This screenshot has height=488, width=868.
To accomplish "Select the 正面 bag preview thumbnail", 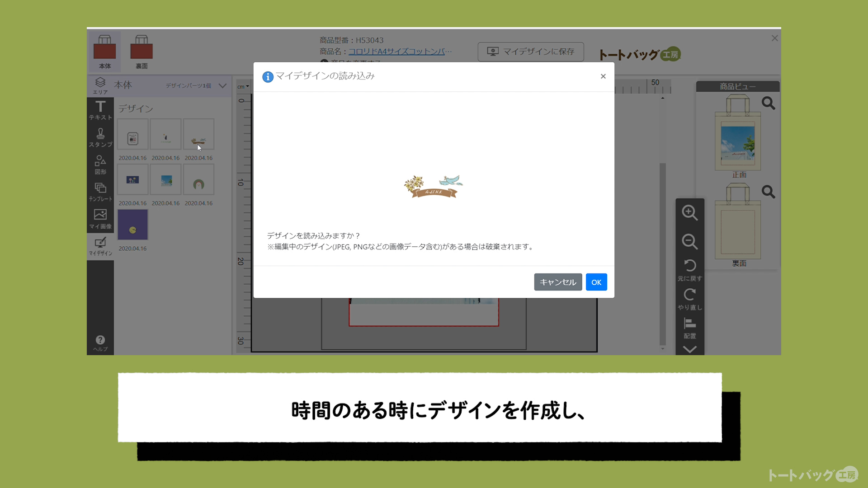I will click(x=738, y=132).
